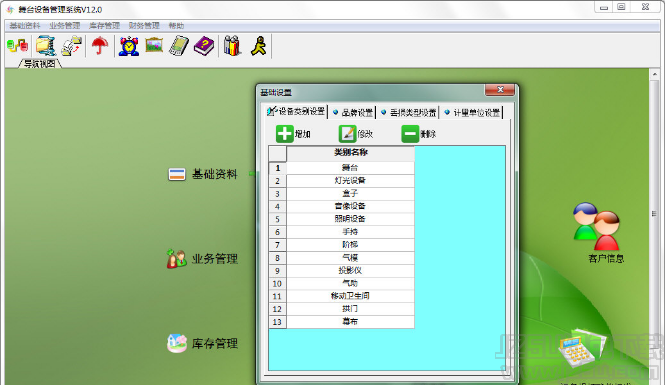
Task: Click the 业务管理 people icon in navigation view
Action: pyautogui.click(x=176, y=259)
